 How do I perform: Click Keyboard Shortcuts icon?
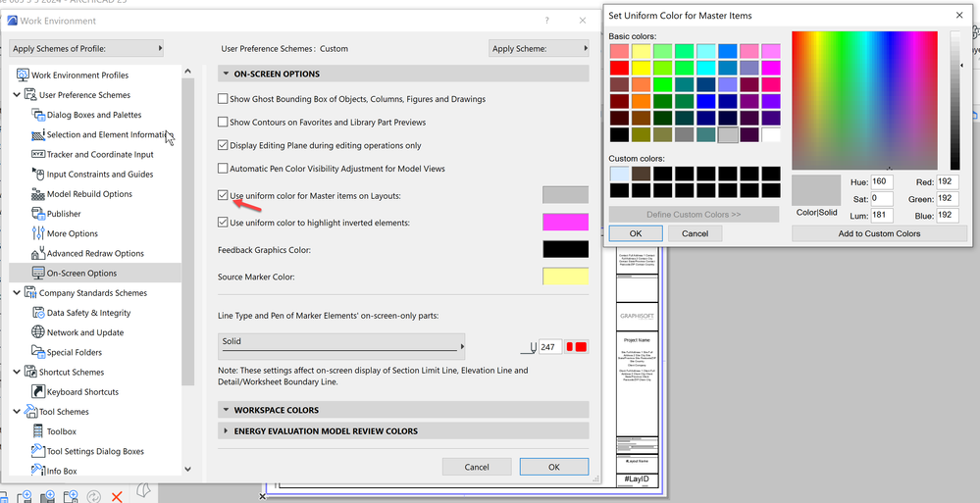click(x=38, y=392)
